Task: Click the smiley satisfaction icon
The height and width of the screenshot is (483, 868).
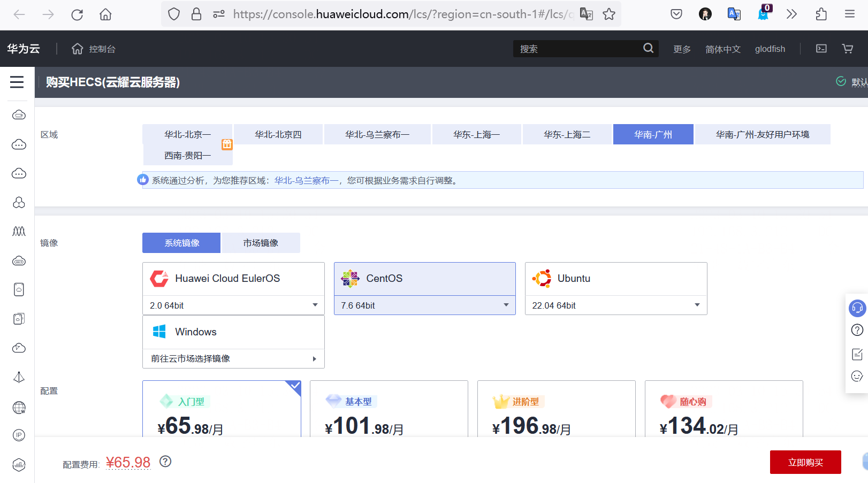Action: point(857,377)
